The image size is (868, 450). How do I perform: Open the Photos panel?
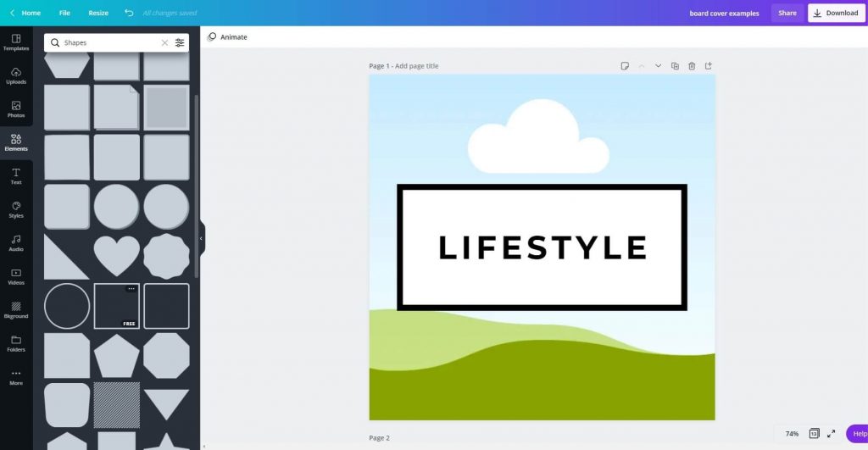tap(16, 109)
